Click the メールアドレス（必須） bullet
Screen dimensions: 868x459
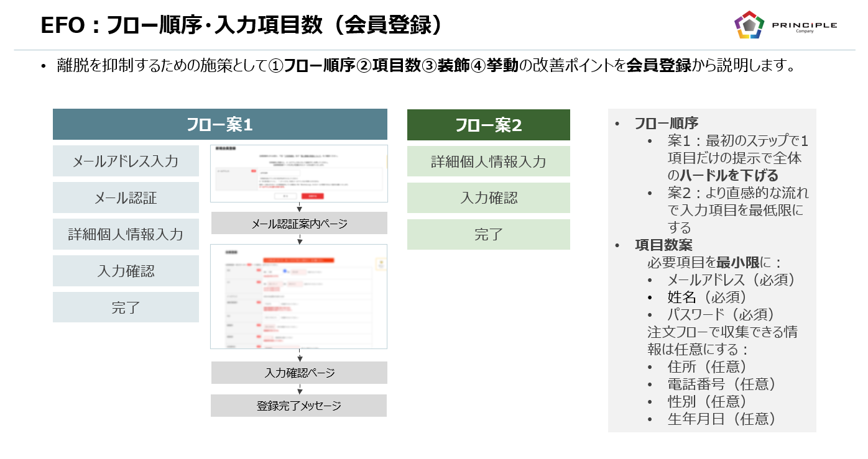731,279
